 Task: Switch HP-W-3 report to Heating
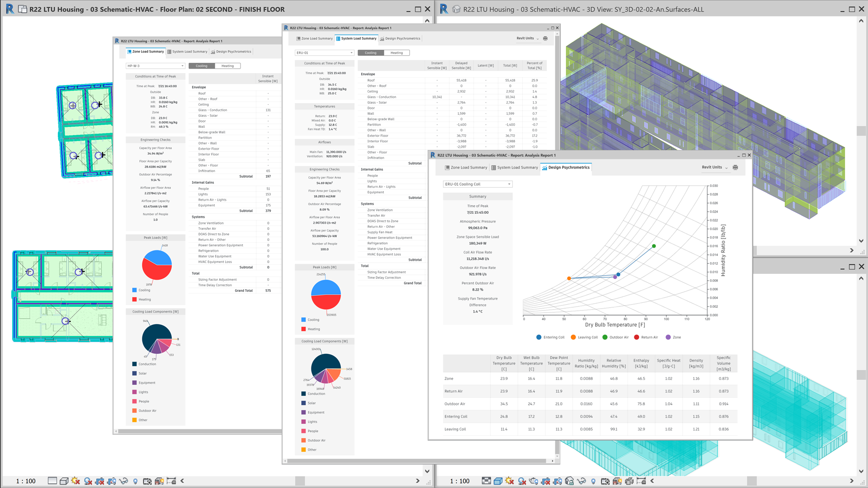pyautogui.click(x=227, y=66)
